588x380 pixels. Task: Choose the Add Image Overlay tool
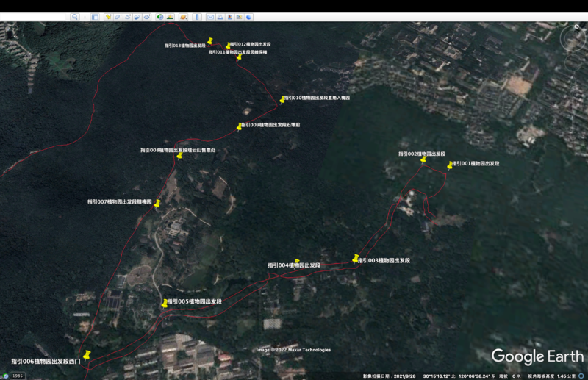(137, 17)
